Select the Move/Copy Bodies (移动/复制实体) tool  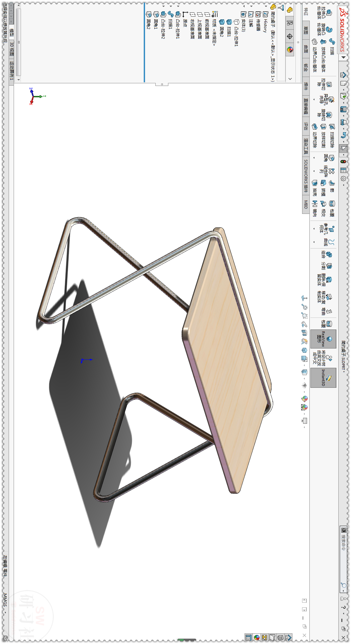coord(324,298)
